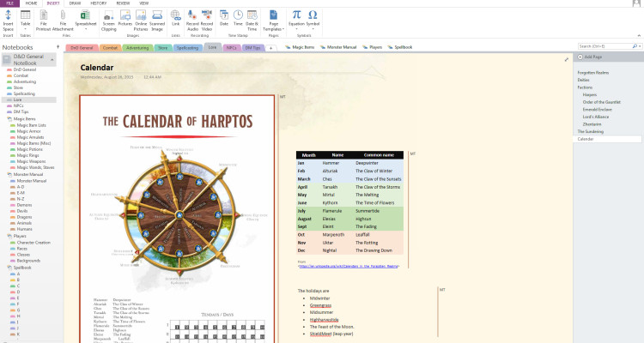Click the Highharvestide holiday bullet

[324, 320]
